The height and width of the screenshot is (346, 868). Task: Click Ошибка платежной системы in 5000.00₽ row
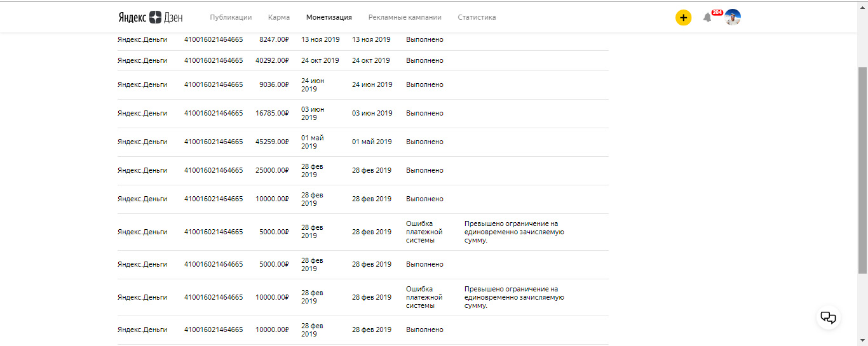[x=424, y=232]
